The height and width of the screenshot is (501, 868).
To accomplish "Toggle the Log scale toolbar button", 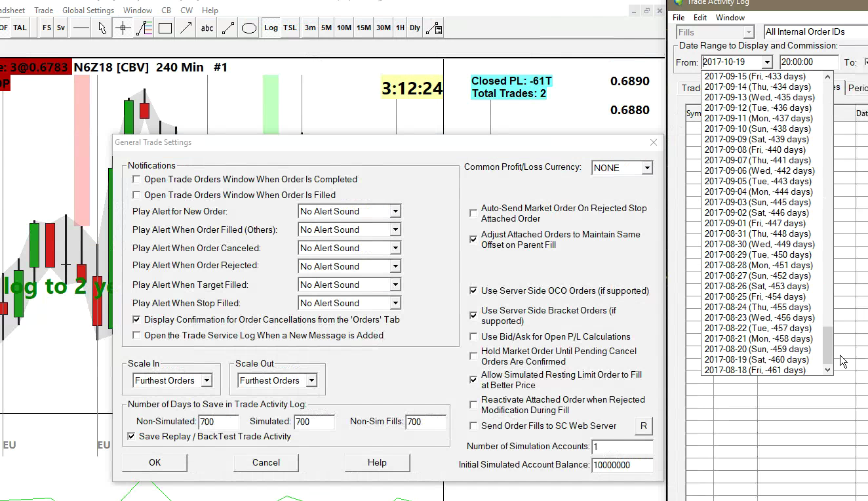I will tap(271, 28).
